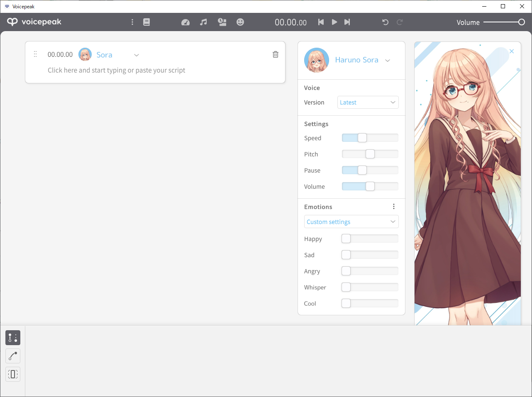Click the master Volume slider in the top bar

click(504, 22)
